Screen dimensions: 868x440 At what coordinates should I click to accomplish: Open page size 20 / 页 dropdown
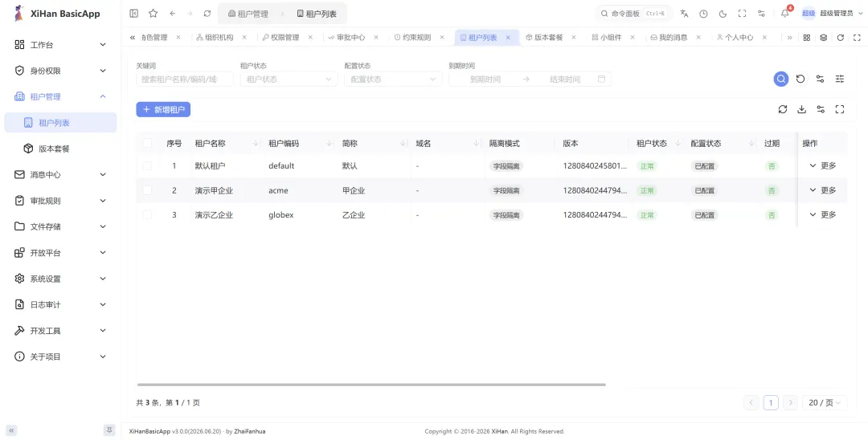tap(825, 403)
